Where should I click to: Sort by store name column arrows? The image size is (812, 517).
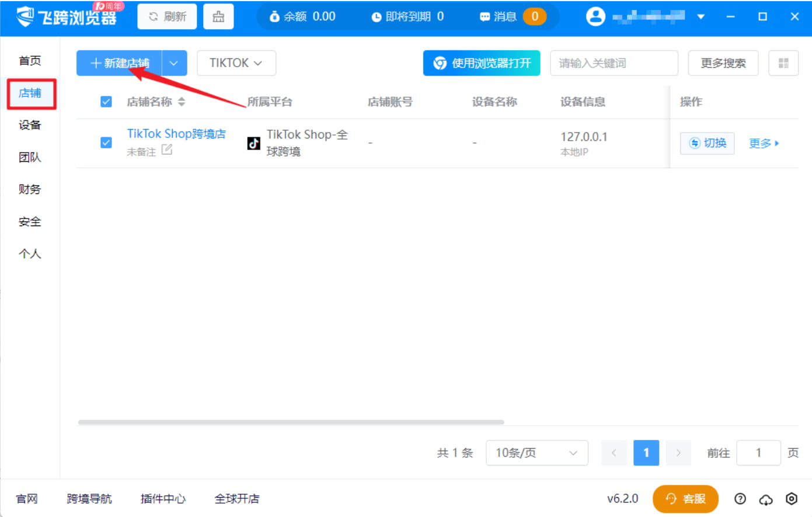pyautogui.click(x=182, y=102)
